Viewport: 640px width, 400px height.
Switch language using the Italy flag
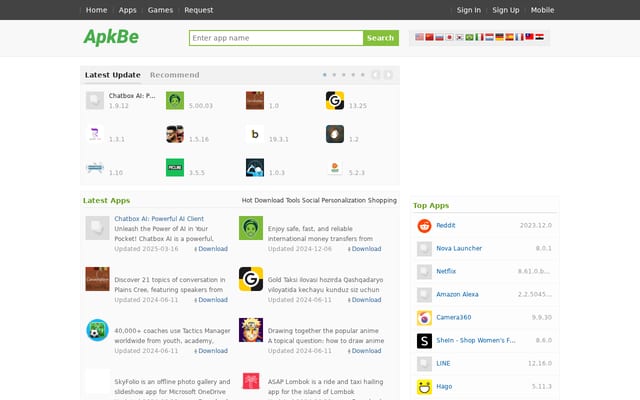tap(479, 37)
